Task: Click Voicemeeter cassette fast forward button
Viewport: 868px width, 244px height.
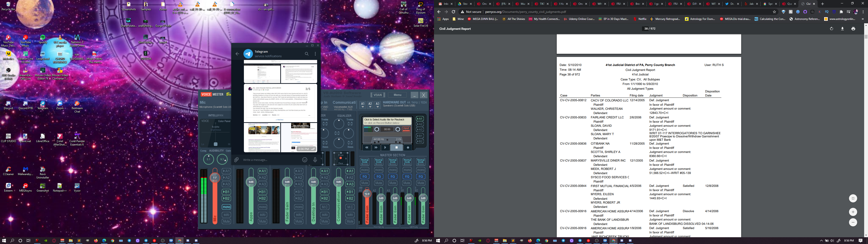Action: click(376, 147)
